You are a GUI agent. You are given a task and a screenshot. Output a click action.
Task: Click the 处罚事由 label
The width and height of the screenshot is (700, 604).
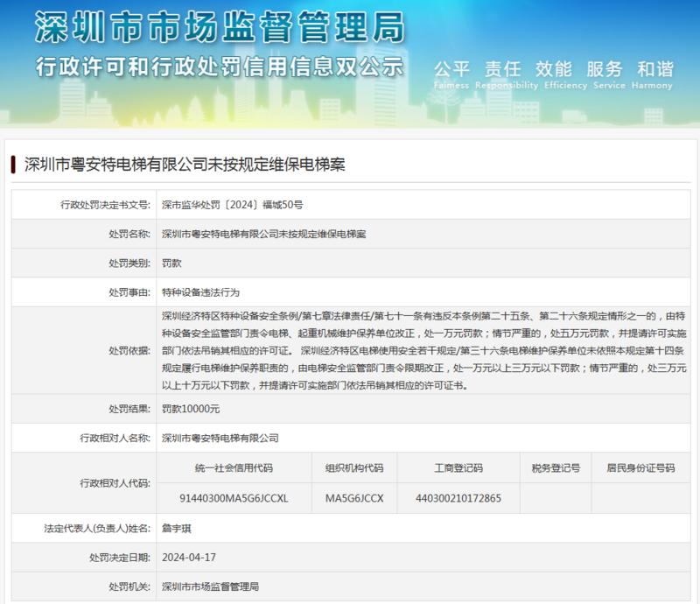click(x=129, y=292)
